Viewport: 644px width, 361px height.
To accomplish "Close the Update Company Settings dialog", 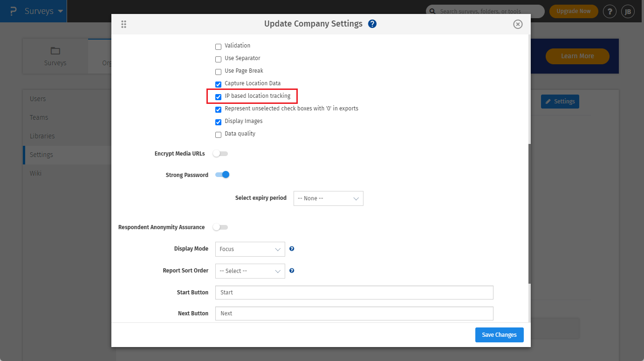I will 518,24.
